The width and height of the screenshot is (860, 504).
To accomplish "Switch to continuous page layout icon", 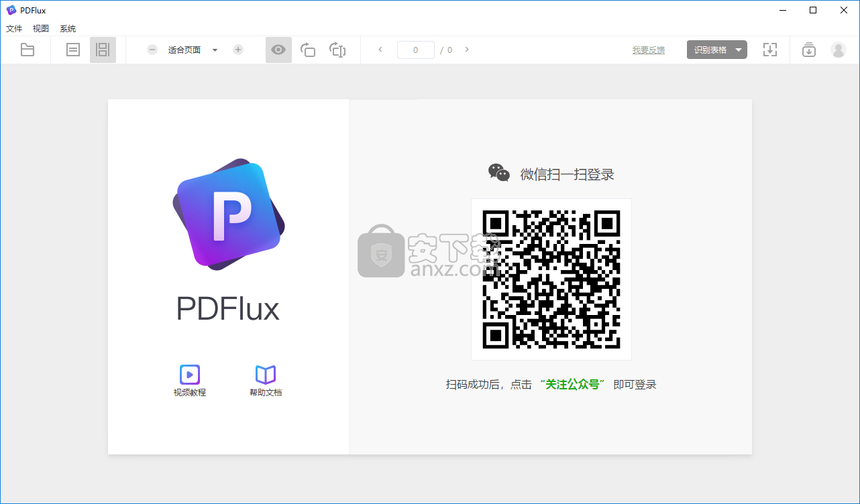I will pos(103,50).
